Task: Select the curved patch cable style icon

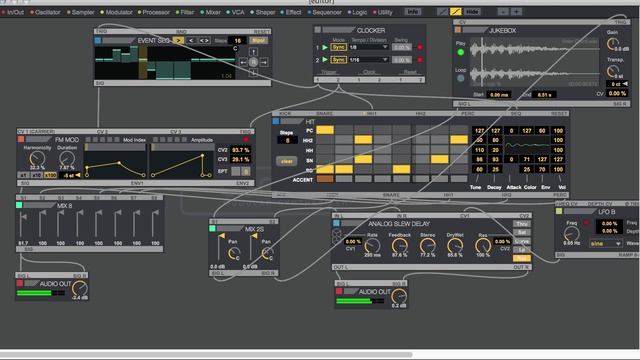Action: (456, 12)
